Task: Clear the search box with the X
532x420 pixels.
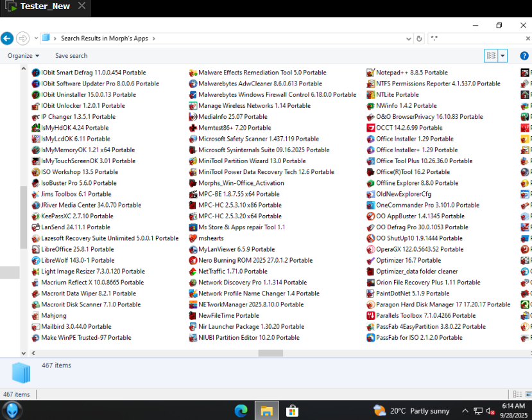Action: coord(528,39)
